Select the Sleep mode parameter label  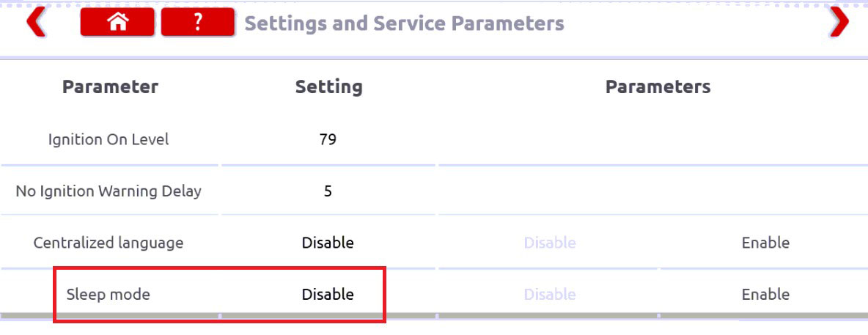(108, 294)
